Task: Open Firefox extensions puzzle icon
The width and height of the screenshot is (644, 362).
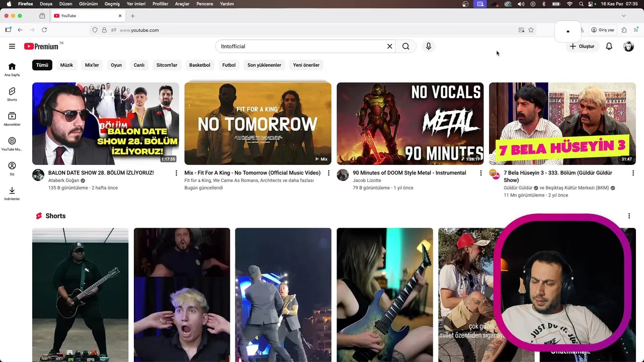Action: (x=624, y=30)
